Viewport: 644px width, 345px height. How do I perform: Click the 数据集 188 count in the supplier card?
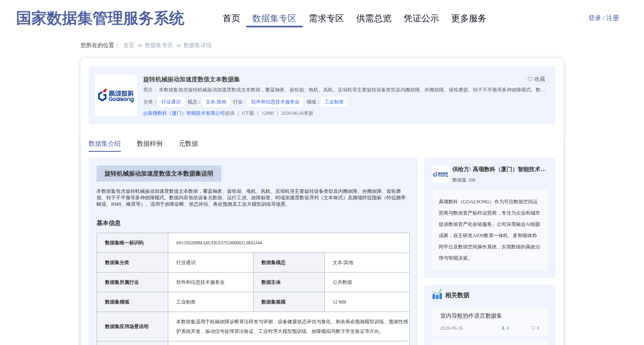pyautogui.click(x=464, y=180)
